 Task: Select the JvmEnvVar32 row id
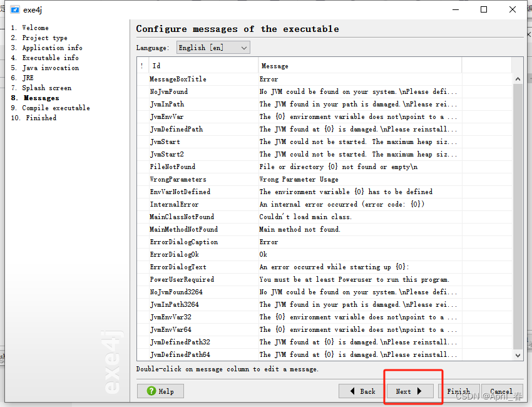[170, 317]
